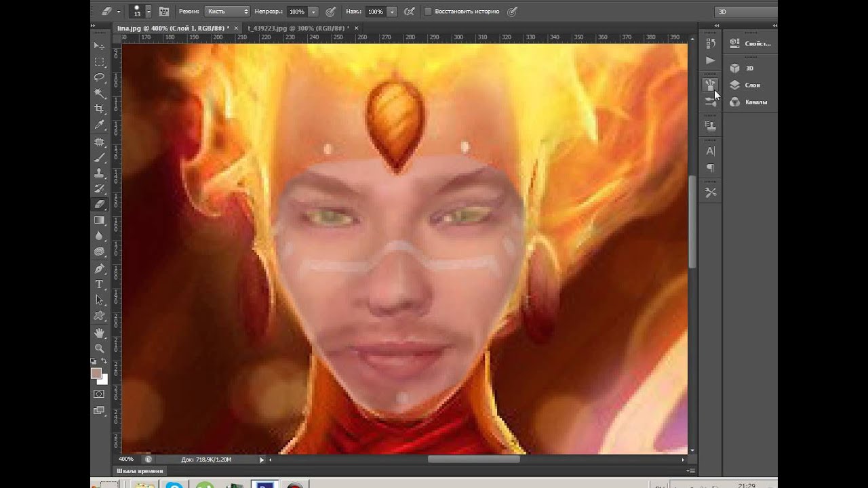Open the Clone Source panel icon
868x488 pixels.
pyautogui.click(x=710, y=126)
